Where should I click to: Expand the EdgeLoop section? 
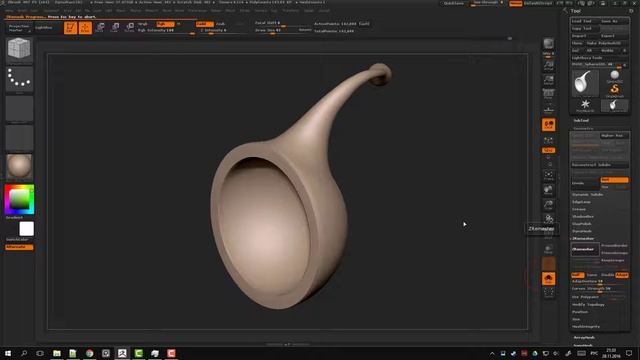(581, 202)
